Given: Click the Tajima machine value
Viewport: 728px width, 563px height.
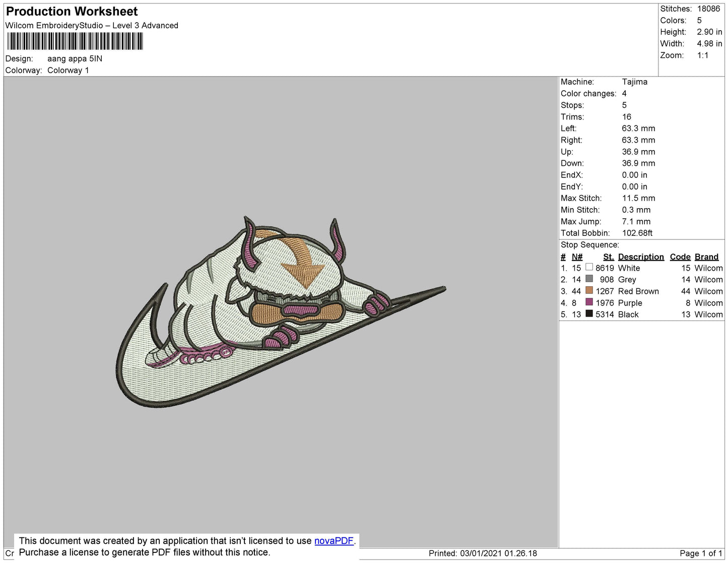Looking at the screenshot, I should tap(634, 82).
